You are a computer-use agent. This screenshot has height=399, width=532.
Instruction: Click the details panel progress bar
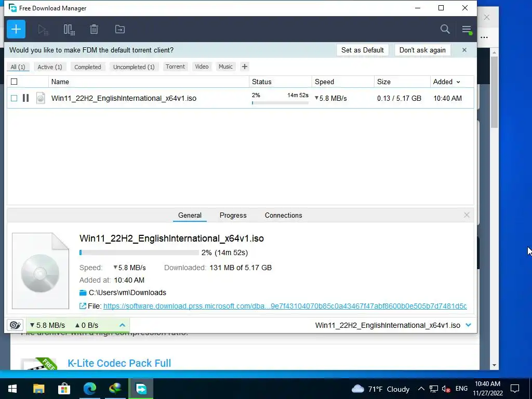coord(139,252)
